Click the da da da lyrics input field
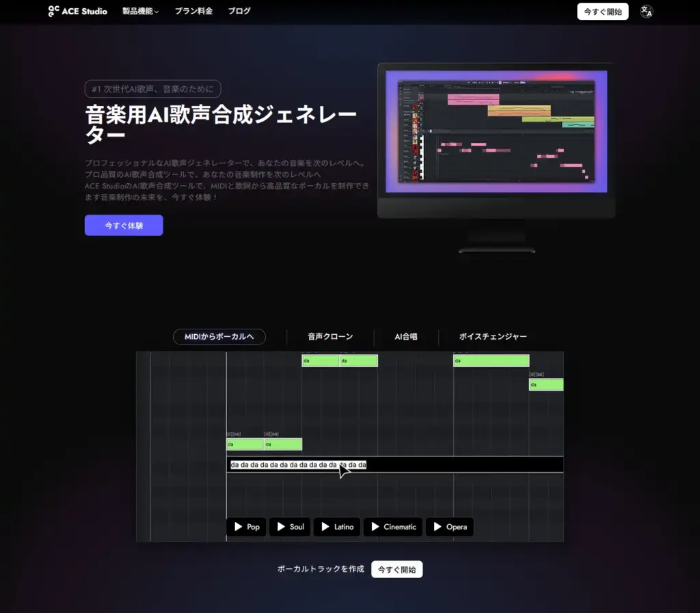The image size is (700, 613). pos(395,465)
